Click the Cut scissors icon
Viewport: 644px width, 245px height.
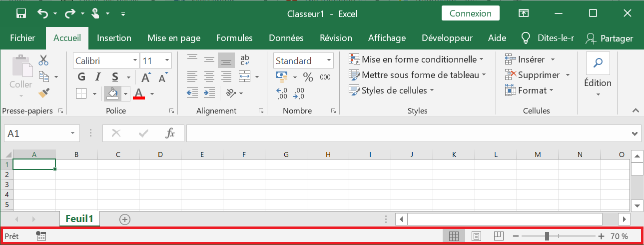point(43,60)
